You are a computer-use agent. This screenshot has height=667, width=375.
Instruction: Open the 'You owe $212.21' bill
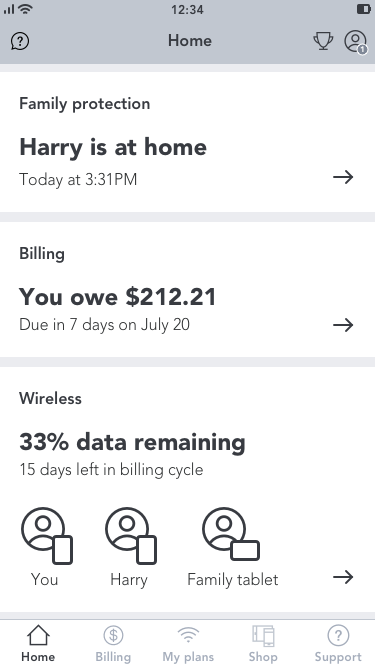pyautogui.click(x=118, y=296)
